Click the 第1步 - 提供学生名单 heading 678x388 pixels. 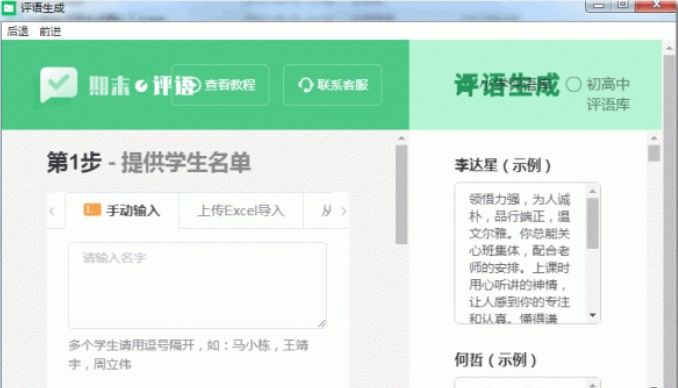pyautogui.click(x=149, y=163)
